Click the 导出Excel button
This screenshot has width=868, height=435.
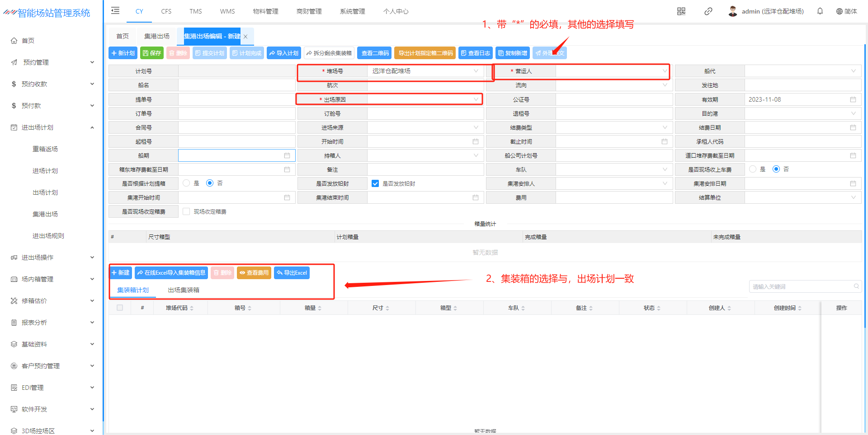[x=292, y=273]
